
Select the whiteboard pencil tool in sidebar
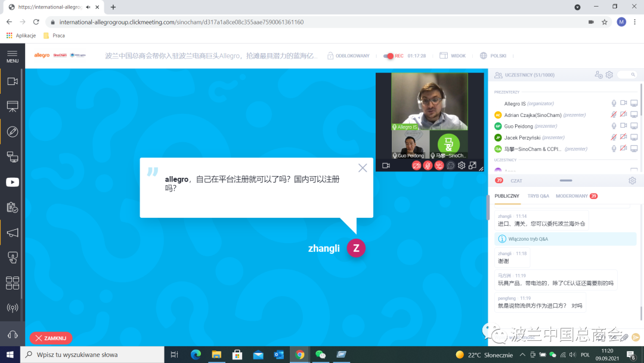(x=12, y=131)
